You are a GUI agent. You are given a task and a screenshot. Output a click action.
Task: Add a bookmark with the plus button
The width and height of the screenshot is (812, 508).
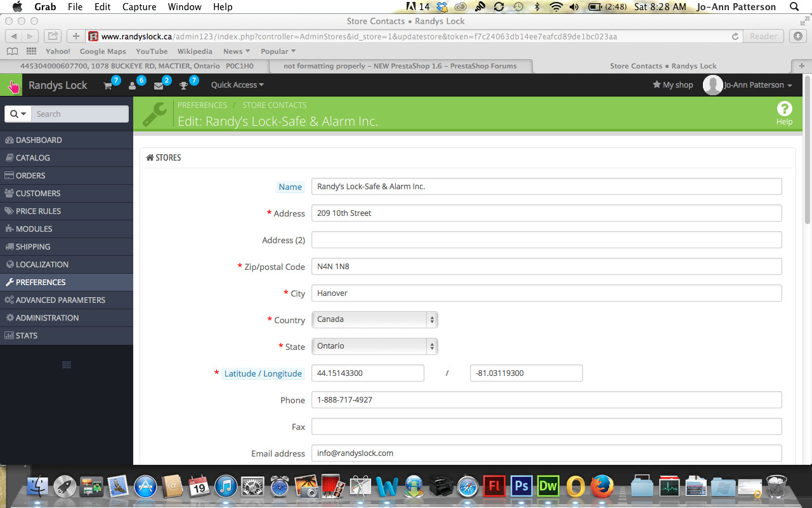point(76,36)
